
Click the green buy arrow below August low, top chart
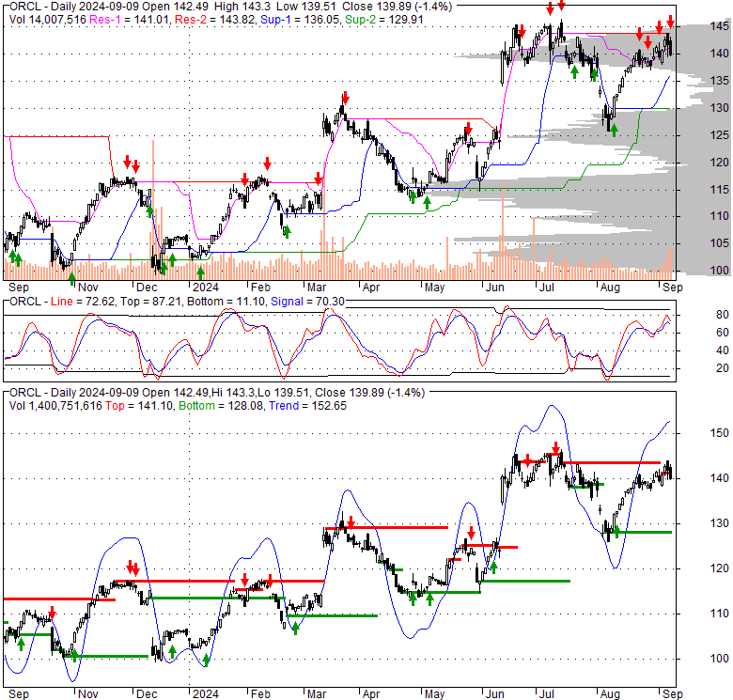[614, 131]
